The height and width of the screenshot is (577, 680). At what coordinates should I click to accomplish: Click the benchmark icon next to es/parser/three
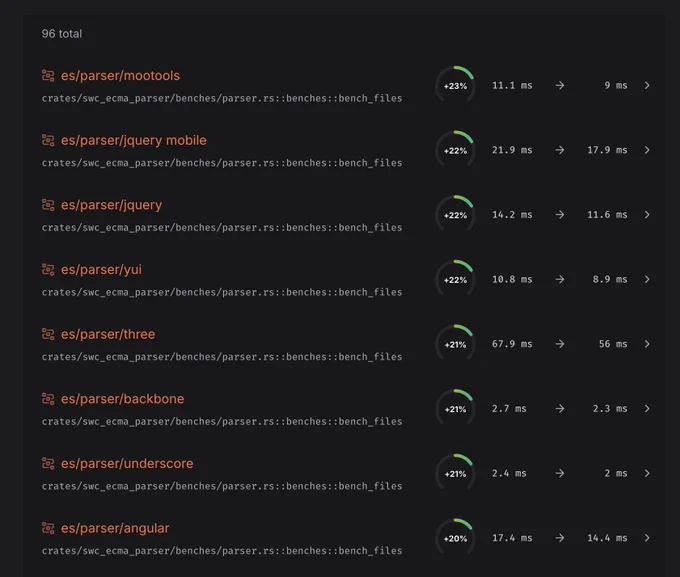[x=48, y=334]
